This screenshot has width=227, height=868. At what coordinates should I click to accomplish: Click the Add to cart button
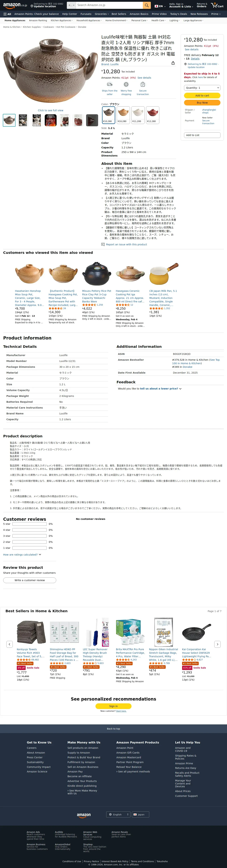pyautogui.click(x=202, y=96)
